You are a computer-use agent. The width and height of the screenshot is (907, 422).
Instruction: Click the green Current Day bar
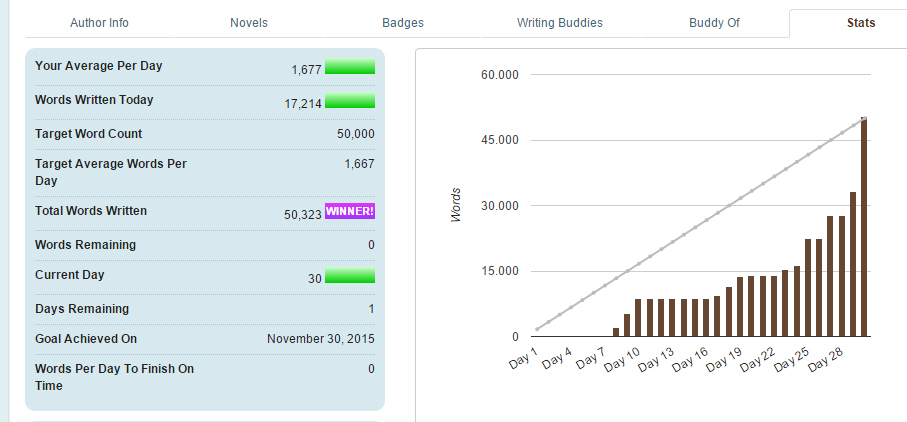coord(350,276)
